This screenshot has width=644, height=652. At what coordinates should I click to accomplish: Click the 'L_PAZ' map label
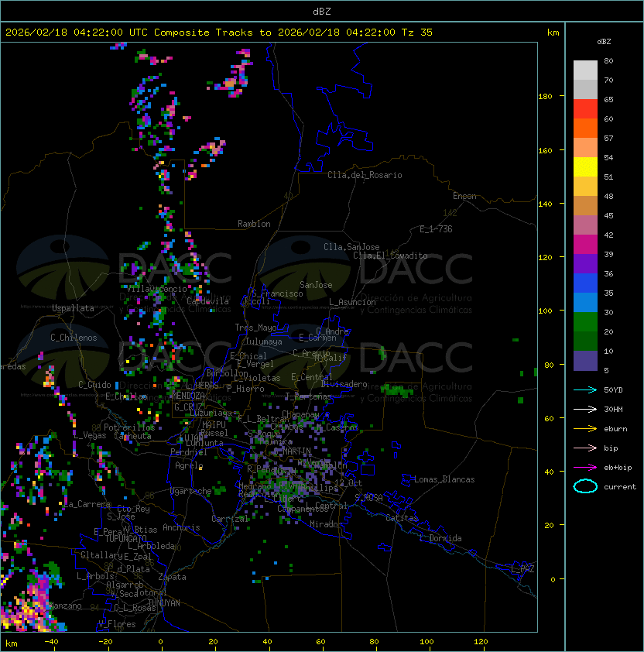(522, 569)
